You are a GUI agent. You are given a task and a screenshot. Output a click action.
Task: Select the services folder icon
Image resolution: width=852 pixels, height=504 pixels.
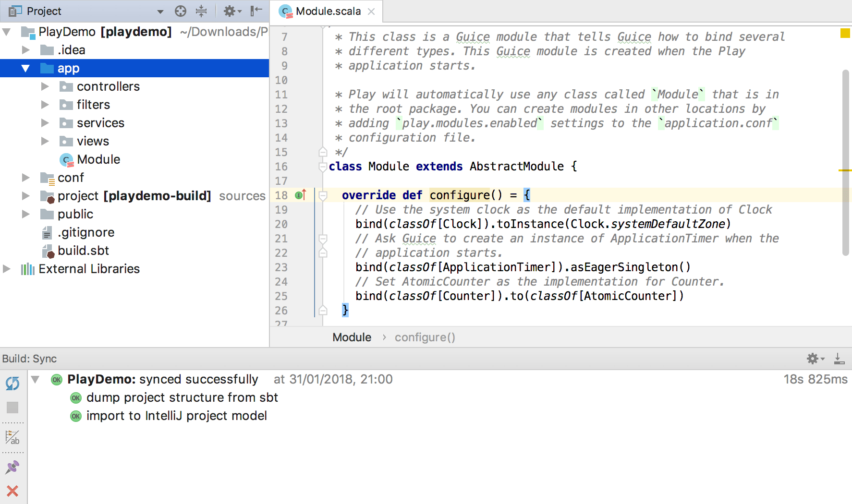tap(66, 123)
